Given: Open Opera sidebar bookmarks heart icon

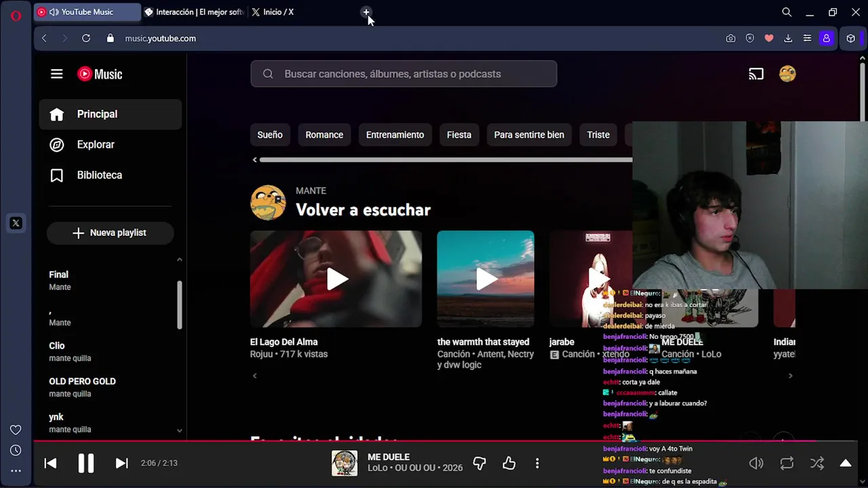Looking at the screenshot, I should coord(16,430).
